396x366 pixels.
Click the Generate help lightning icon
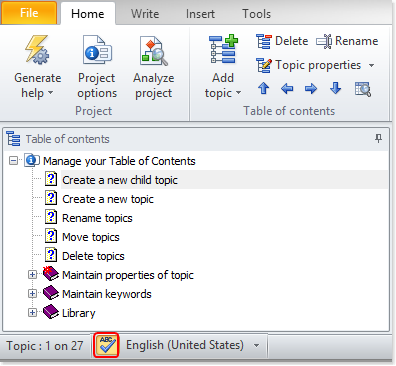(x=37, y=50)
